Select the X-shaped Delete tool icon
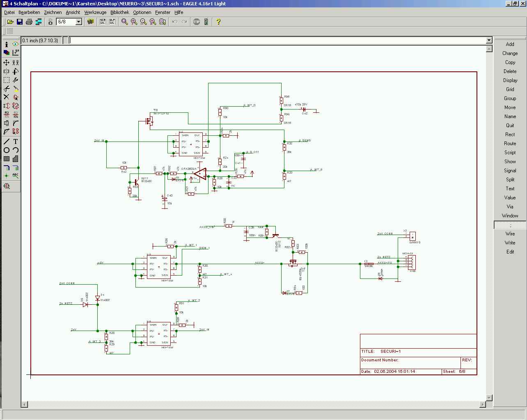 click(x=7, y=97)
